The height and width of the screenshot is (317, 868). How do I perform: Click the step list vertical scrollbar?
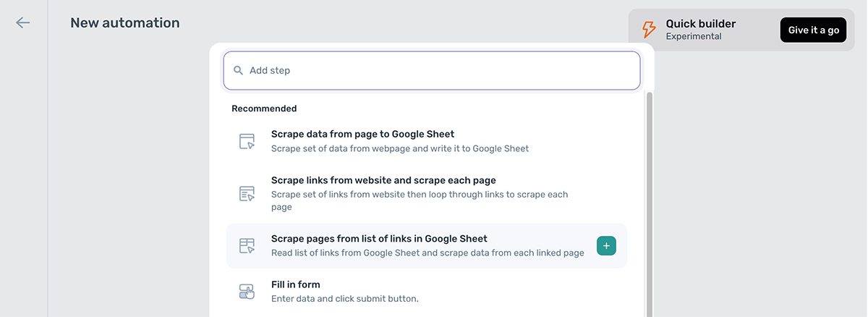point(649,203)
